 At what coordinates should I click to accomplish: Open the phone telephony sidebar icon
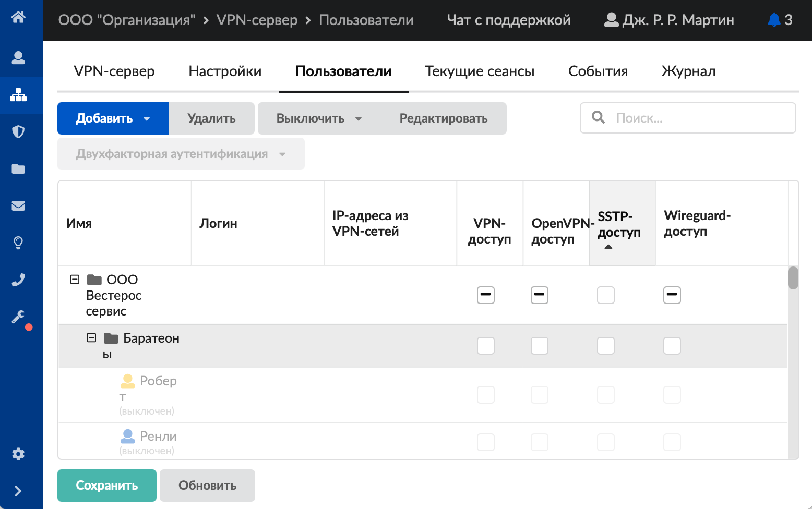click(x=18, y=280)
